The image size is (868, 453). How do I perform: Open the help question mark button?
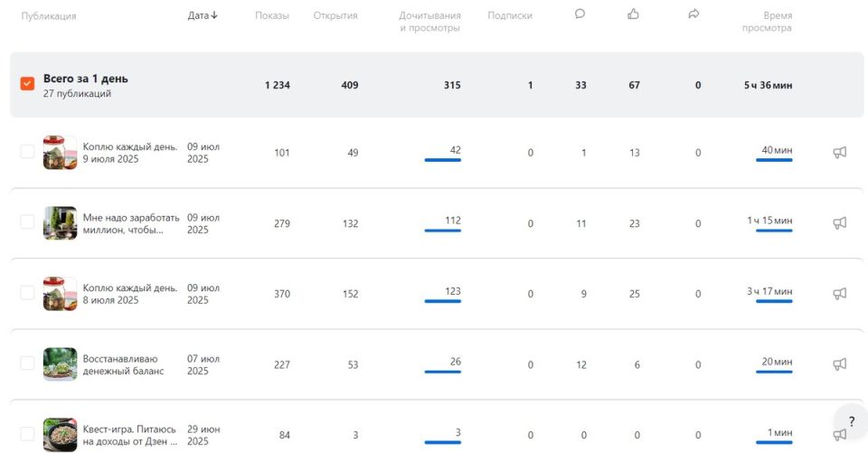tap(850, 421)
